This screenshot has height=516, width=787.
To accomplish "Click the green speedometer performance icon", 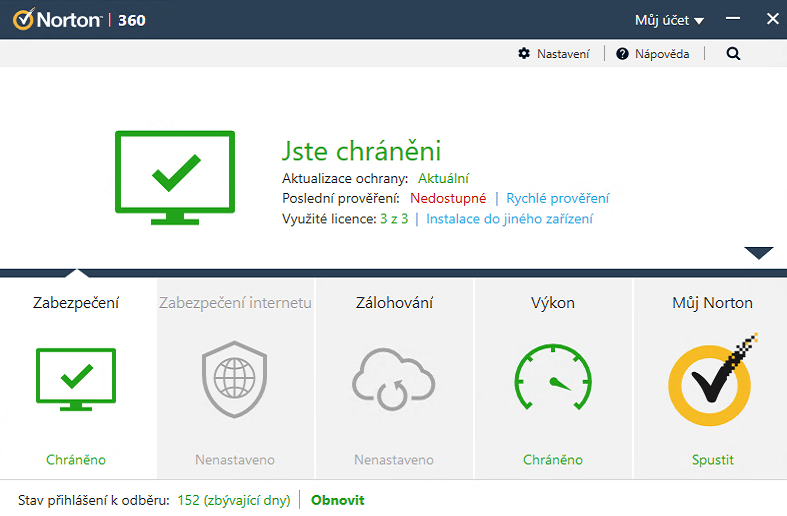I will pos(553,376).
